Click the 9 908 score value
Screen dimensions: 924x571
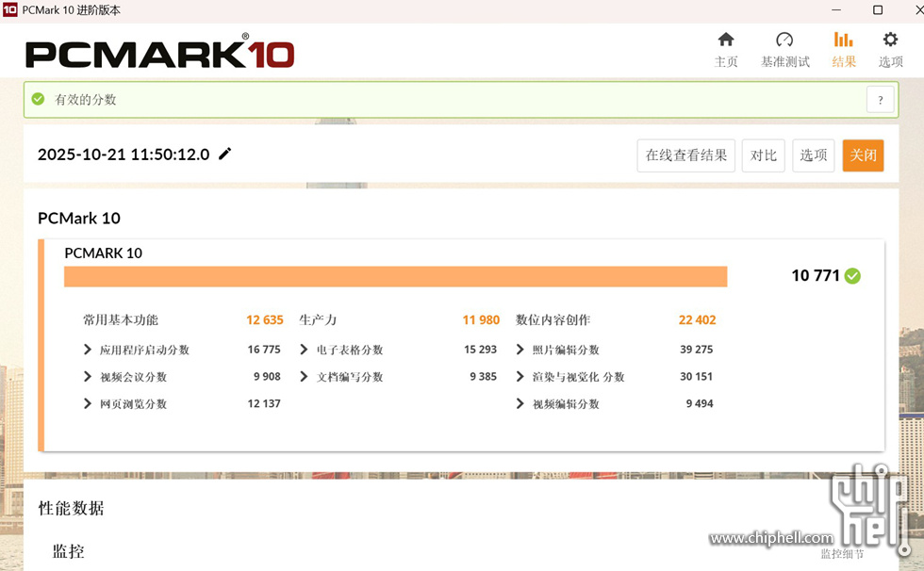pyautogui.click(x=267, y=377)
